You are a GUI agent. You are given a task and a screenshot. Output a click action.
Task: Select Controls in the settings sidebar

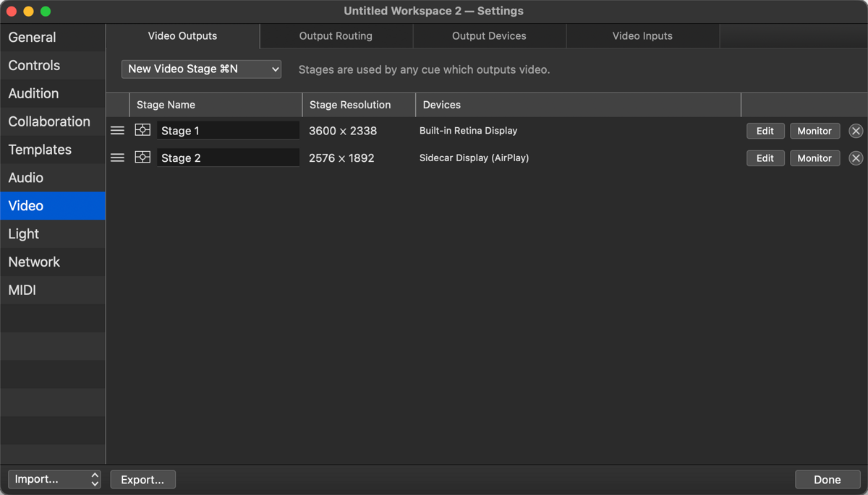(53, 65)
